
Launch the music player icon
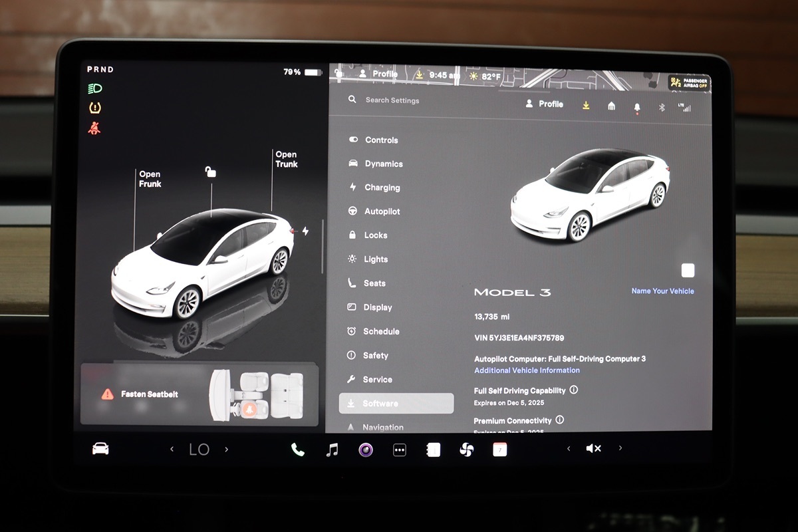[x=332, y=450]
